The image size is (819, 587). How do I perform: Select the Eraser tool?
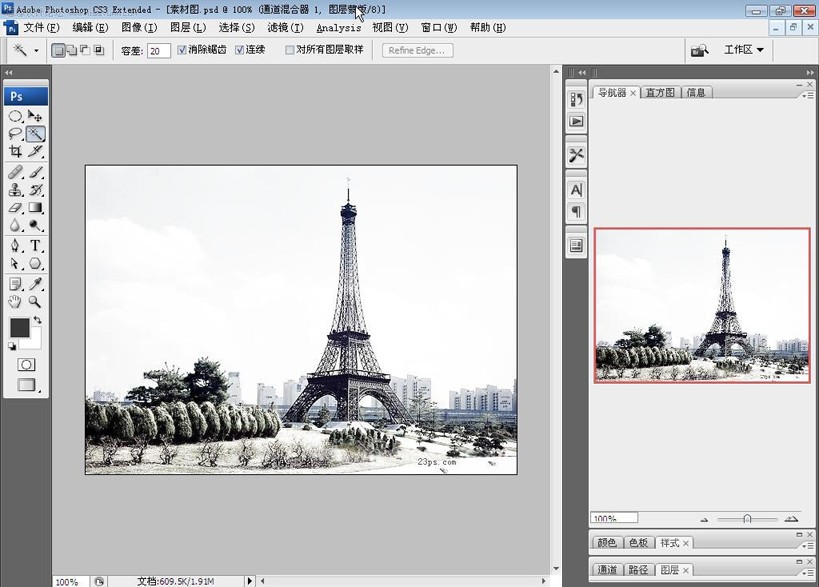coord(15,207)
